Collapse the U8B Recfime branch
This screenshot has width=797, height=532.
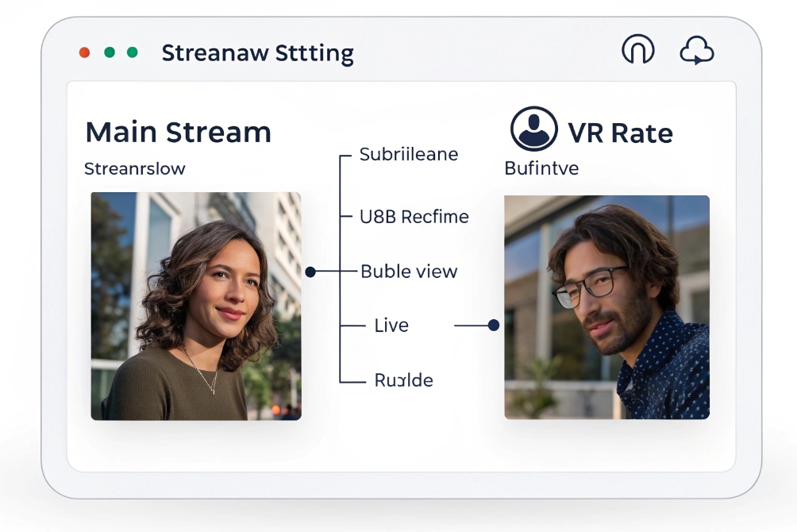tap(414, 216)
